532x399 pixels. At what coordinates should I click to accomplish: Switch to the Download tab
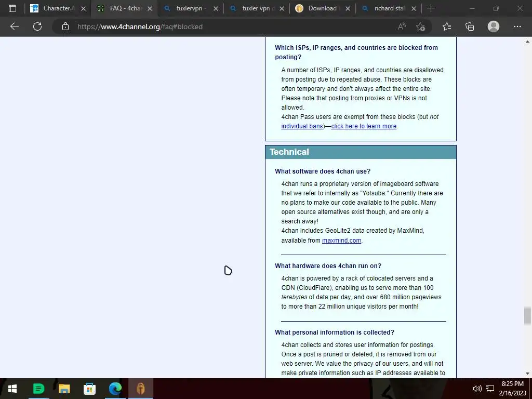(322, 8)
